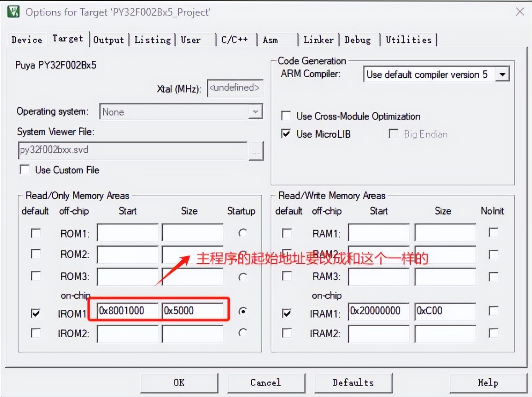Switch to the Target tab
532x397 pixels.
tap(68, 39)
